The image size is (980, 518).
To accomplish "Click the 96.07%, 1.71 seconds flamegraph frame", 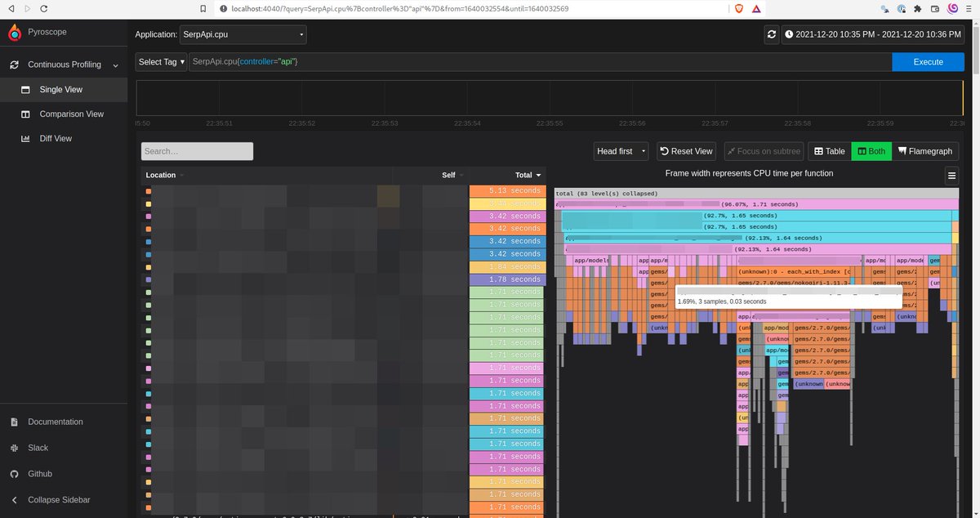I will [755, 204].
